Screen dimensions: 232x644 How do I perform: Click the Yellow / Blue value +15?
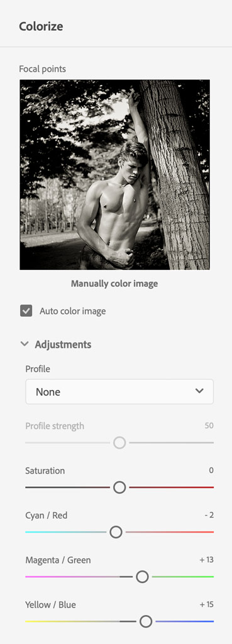click(207, 604)
